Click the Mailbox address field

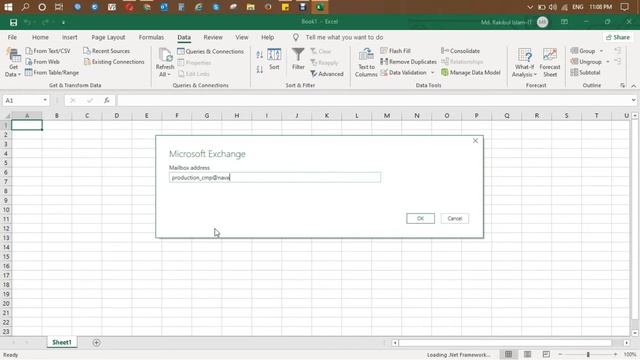275,178
